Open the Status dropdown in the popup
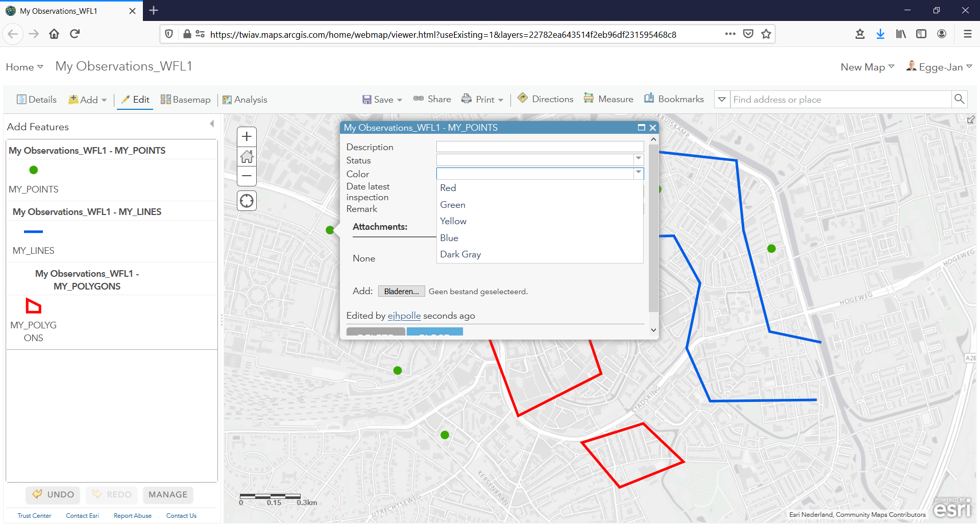The width and height of the screenshot is (980, 526). tap(638, 159)
